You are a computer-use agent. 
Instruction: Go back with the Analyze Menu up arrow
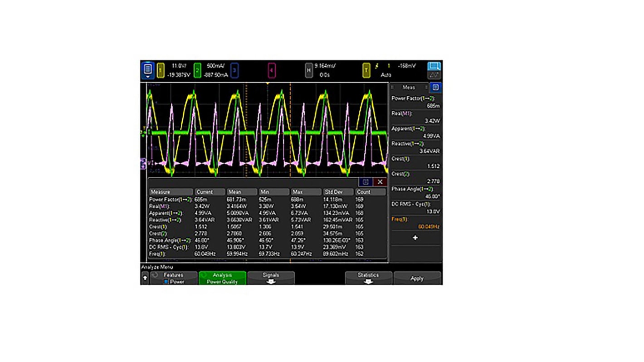coord(145,278)
